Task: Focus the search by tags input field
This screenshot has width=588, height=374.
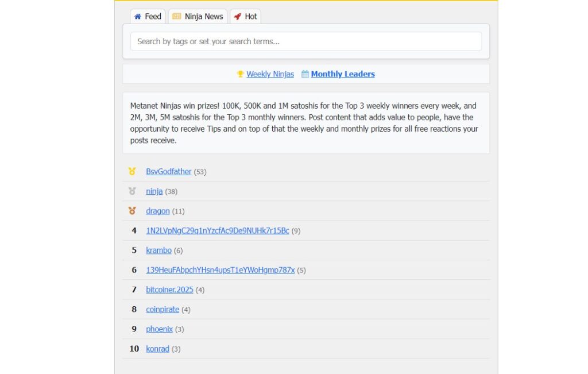Action: pos(305,41)
